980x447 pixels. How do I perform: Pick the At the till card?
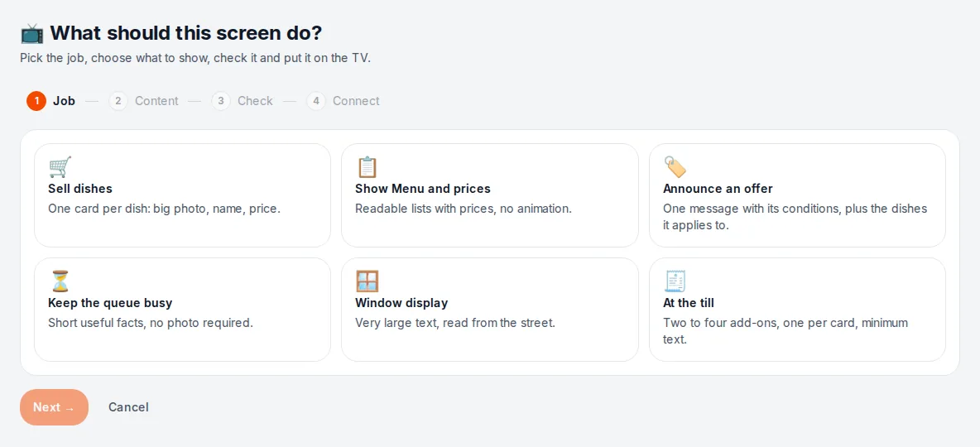coord(798,310)
